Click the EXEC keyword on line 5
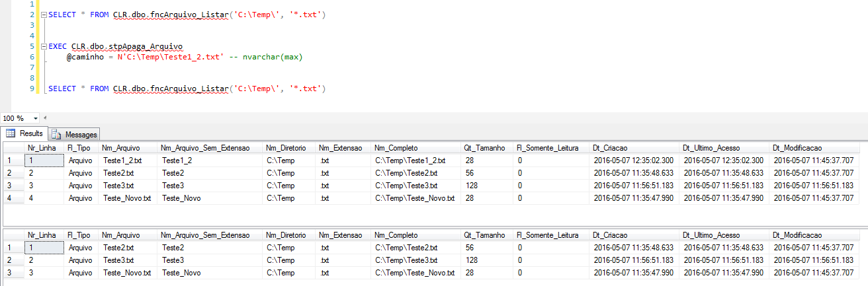 (x=58, y=46)
